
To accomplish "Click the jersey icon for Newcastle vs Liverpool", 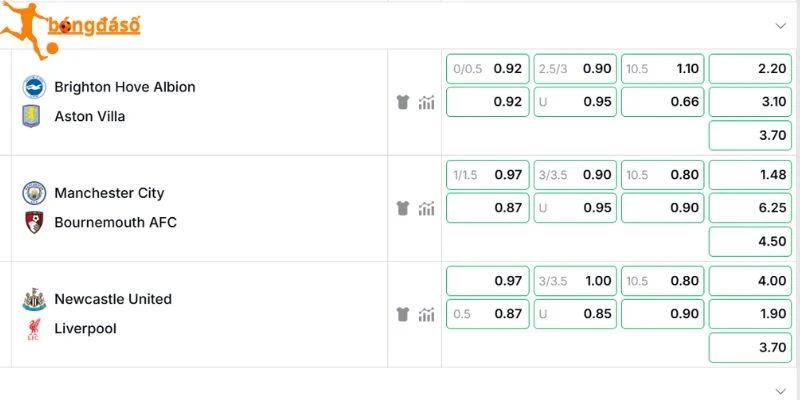I will (x=403, y=314).
